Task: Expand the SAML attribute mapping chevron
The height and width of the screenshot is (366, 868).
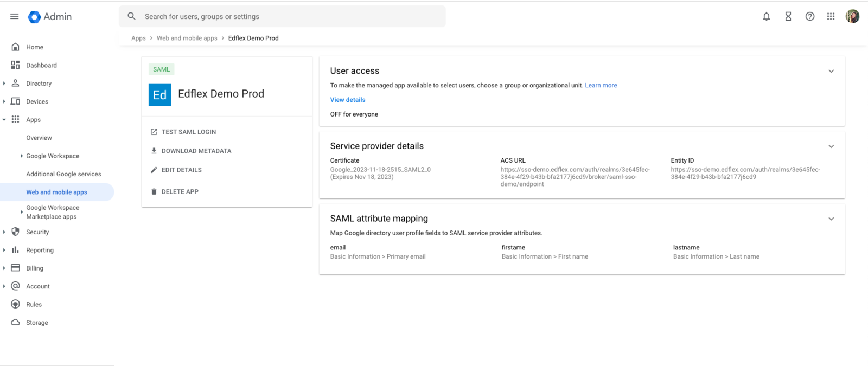Action: pyautogui.click(x=831, y=219)
